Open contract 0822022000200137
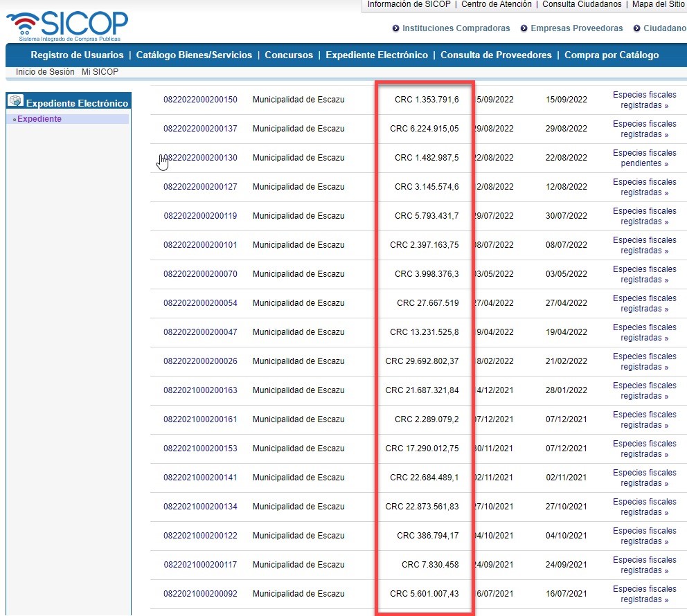Image resolution: width=687 pixels, height=616 pixels. pos(200,129)
